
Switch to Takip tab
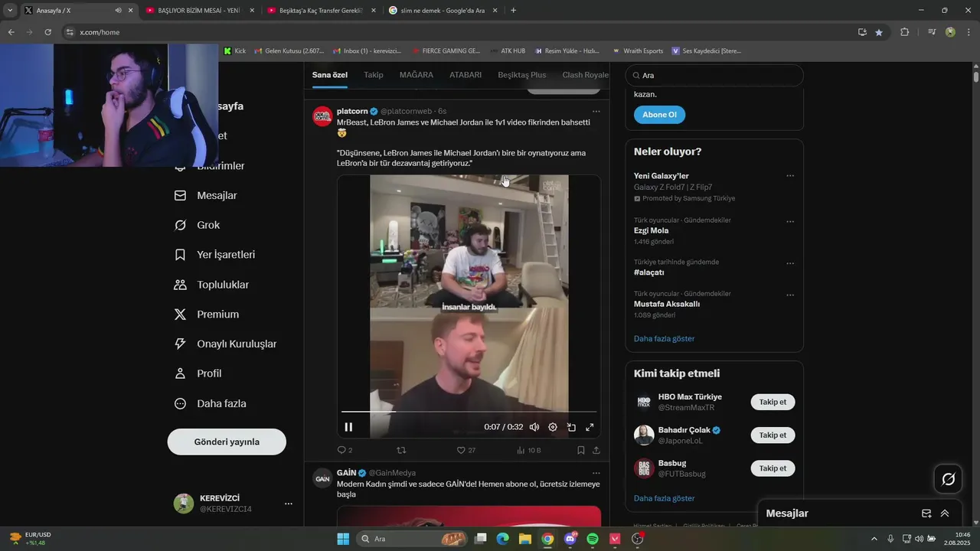pyautogui.click(x=374, y=75)
